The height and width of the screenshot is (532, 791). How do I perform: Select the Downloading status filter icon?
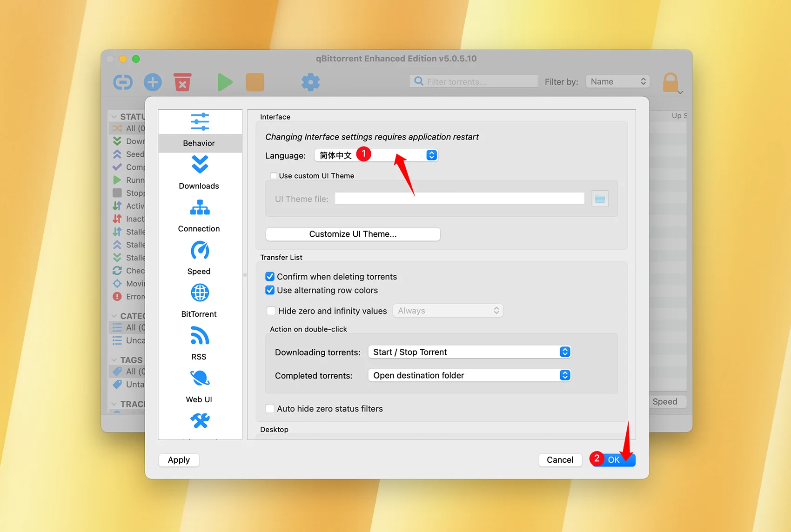pyautogui.click(x=117, y=141)
